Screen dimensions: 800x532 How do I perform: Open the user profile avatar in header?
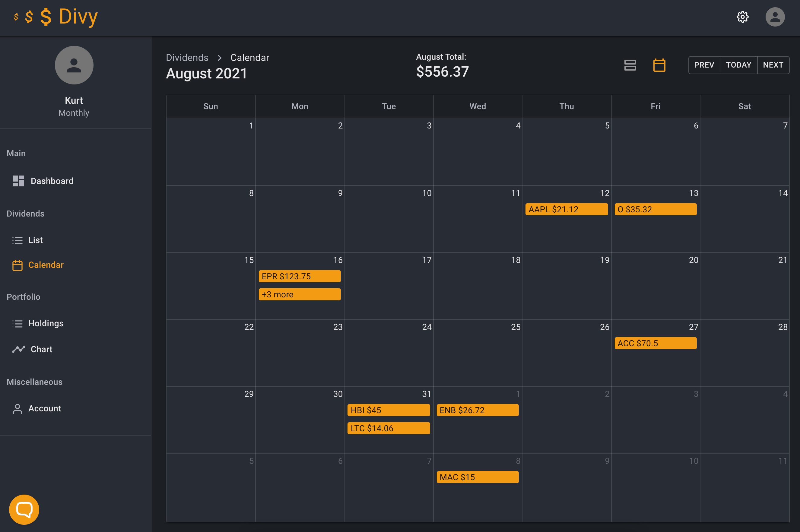(775, 17)
